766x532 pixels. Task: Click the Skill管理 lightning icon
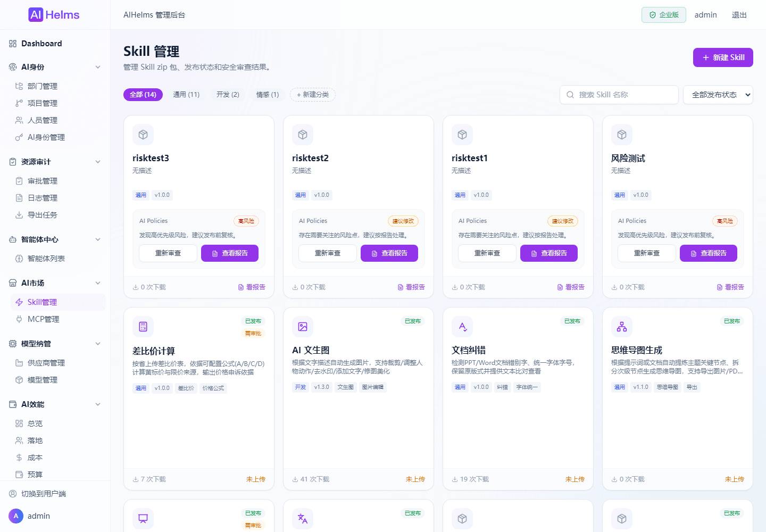pyautogui.click(x=19, y=302)
